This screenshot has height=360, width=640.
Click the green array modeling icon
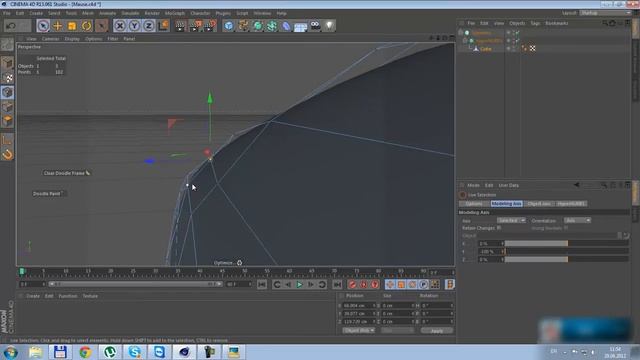coord(272,26)
